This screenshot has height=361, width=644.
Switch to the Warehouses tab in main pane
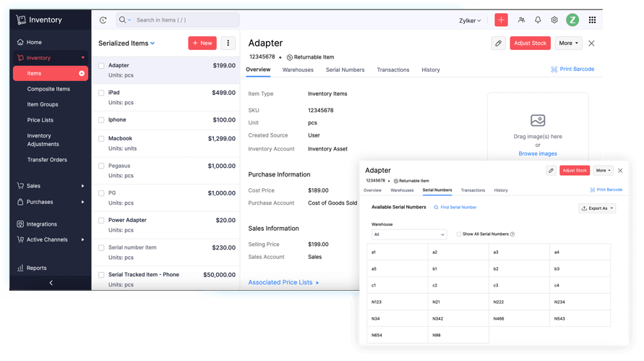[x=298, y=70]
